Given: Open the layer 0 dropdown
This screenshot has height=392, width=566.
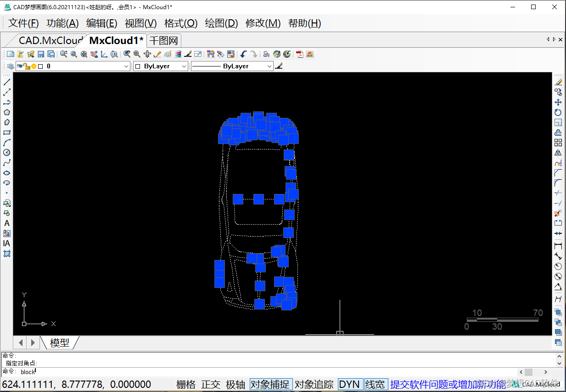Looking at the screenshot, I should 127,66.
